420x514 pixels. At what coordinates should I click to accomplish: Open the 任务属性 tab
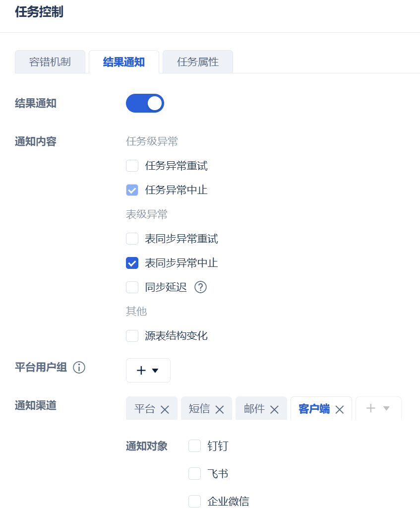tap(198, 62)
